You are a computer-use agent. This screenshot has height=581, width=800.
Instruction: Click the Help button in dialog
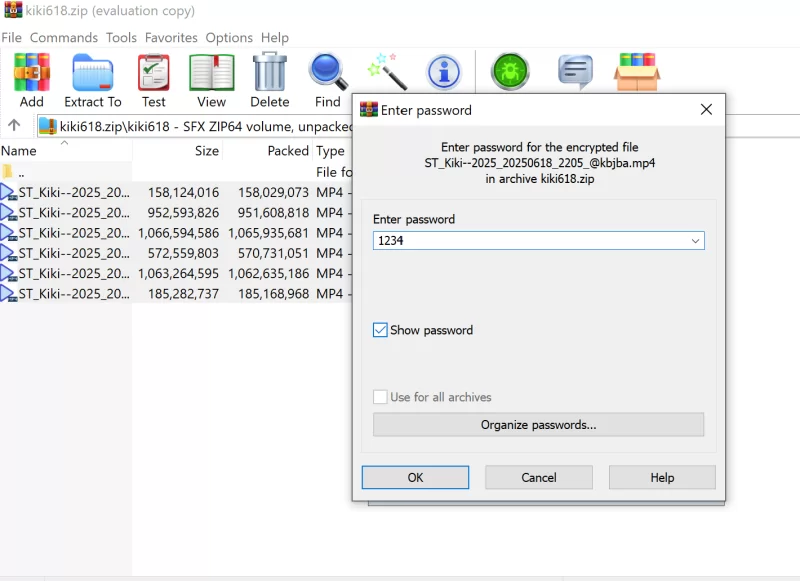coord(662,477)
